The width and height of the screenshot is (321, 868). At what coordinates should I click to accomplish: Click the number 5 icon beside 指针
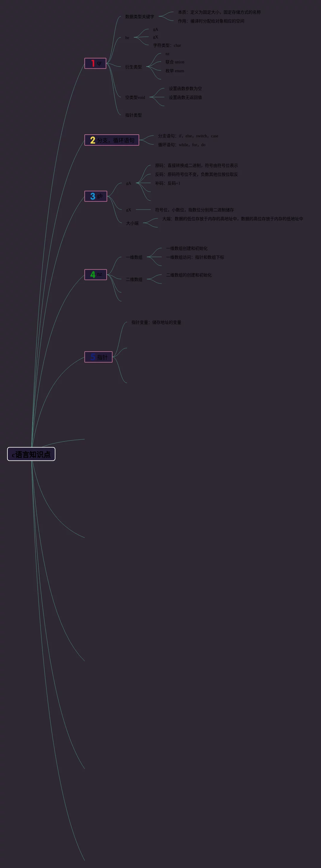pyautogui.click(x=93, y=357)
